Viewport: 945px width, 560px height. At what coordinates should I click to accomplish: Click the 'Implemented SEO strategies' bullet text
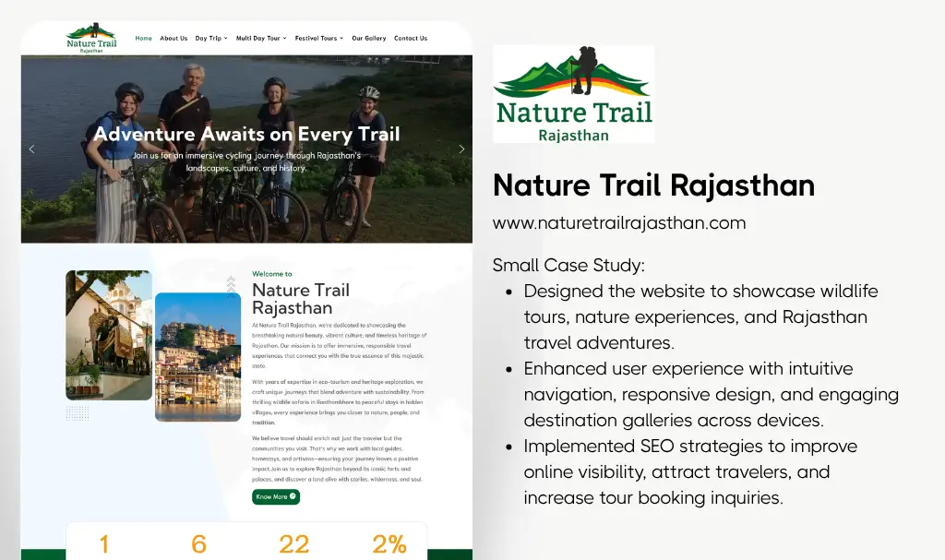pos(690,472)
